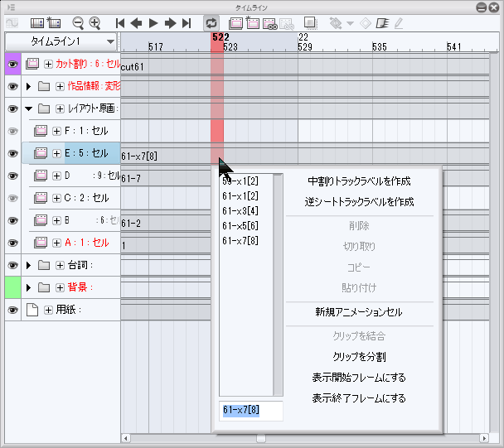This screenshot has height=448, width=504.
Task: Jump to the first frame
Action: pyautogui.click(x=120, y=23)
